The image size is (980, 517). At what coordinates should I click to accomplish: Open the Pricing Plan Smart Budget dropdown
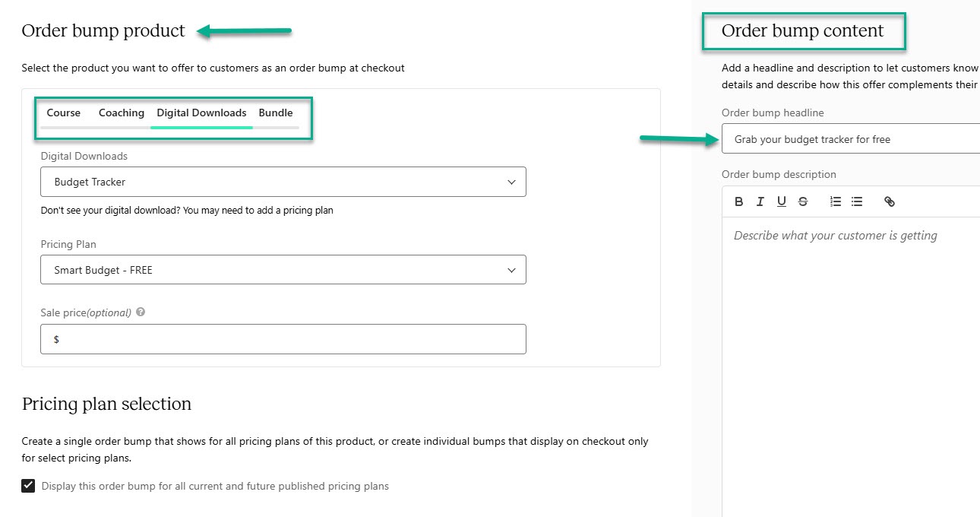tap(283, 270)
